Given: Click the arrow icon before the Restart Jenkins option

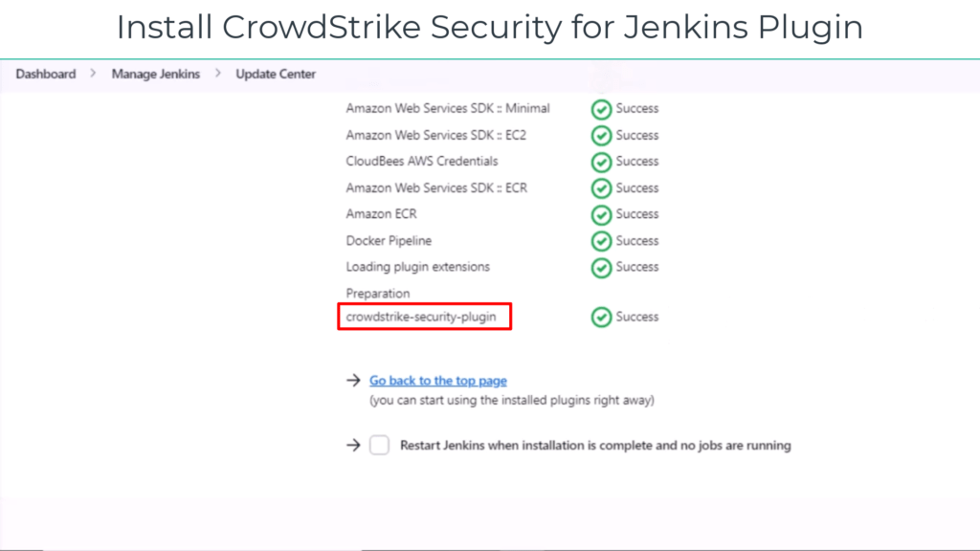Looking at the screenshot, I should point(354,445).
